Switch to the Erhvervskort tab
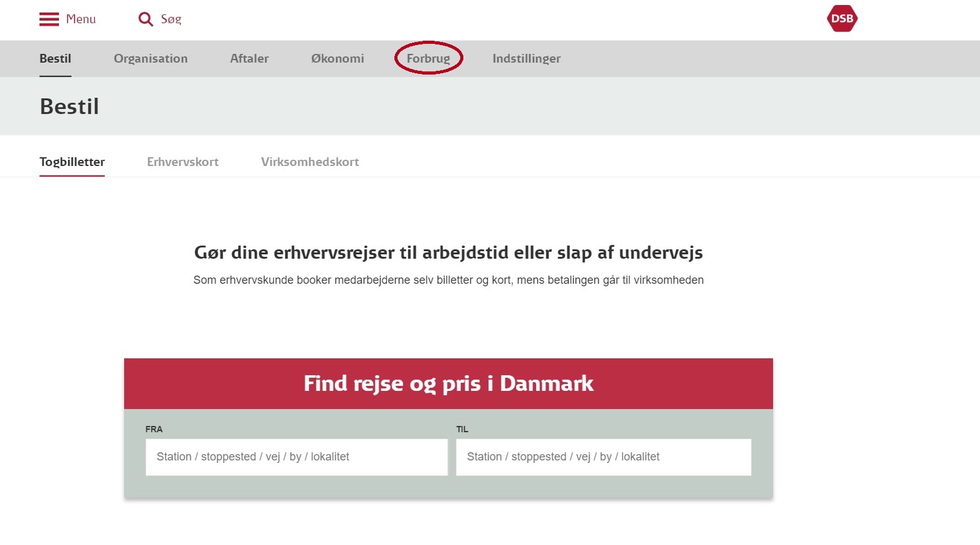The image size is (980, 545). [182, 162]
